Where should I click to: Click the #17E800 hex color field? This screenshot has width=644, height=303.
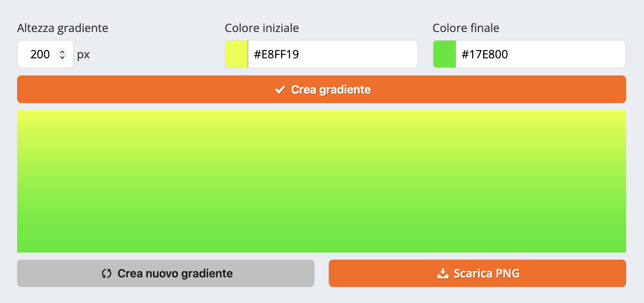pos(540,54)
